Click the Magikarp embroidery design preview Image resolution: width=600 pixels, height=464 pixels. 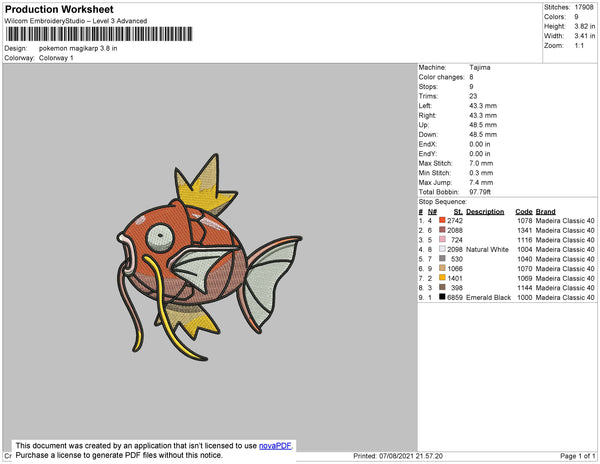point(209,258)
